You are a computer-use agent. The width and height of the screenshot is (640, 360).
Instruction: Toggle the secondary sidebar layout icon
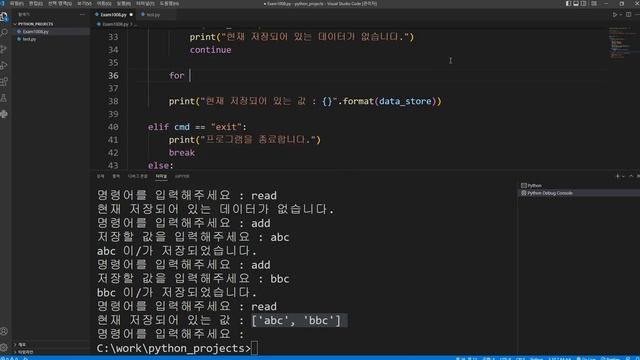584,3
